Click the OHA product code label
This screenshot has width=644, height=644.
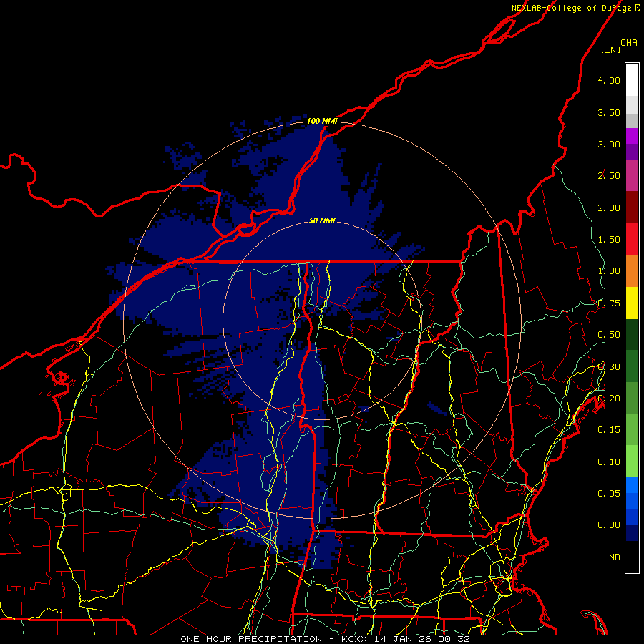[629, 43]
